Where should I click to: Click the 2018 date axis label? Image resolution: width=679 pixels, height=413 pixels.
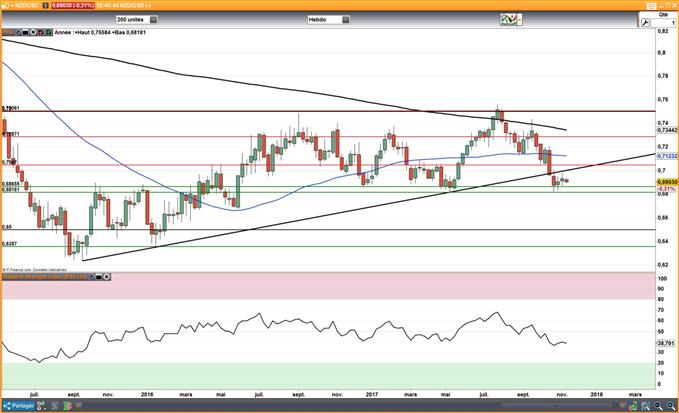[x=597, y=394]
